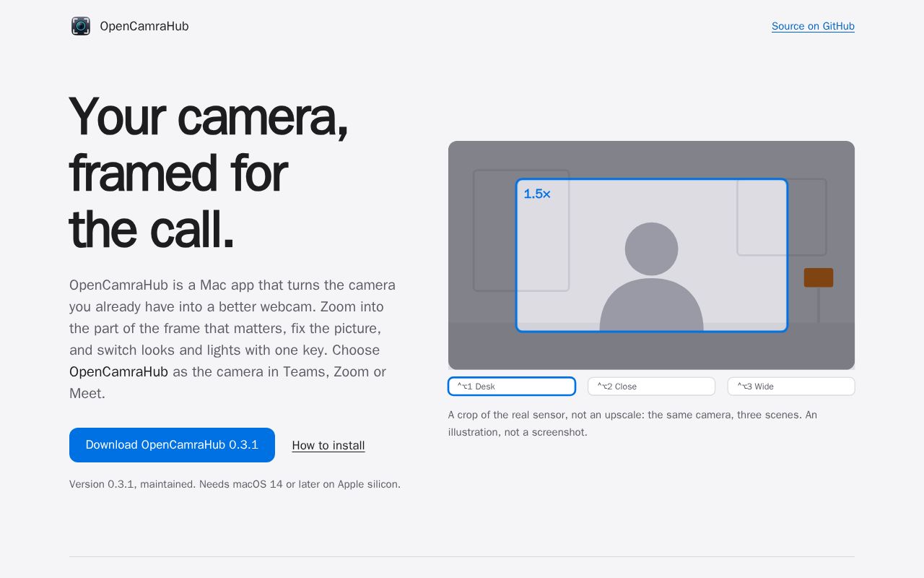Click the OpenCamraHub brand name in header

click(144, 26)
